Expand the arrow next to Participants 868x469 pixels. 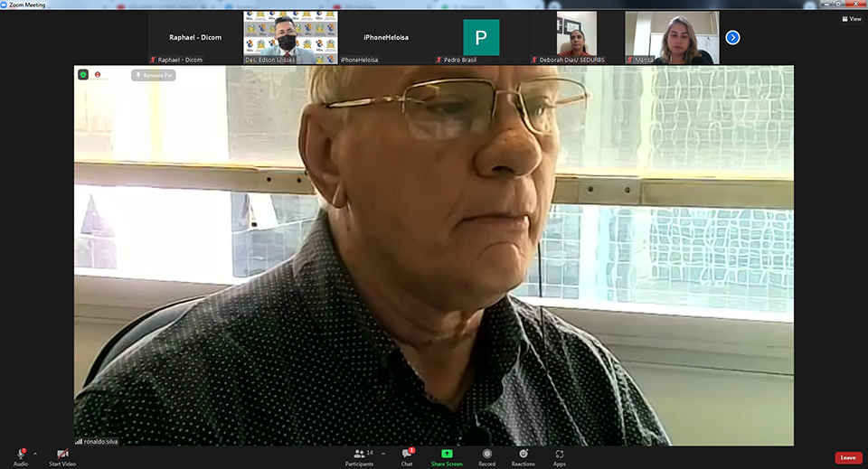coord(383,453)
